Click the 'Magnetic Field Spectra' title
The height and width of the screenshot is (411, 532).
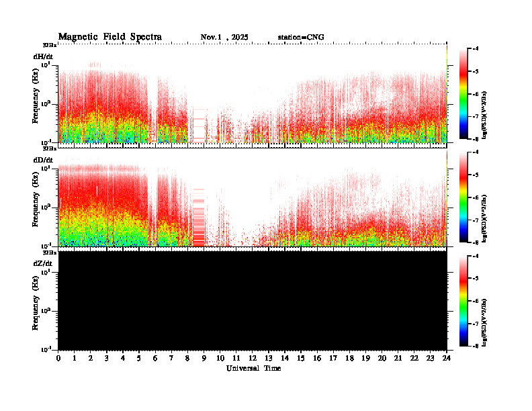tap(110, 37)
